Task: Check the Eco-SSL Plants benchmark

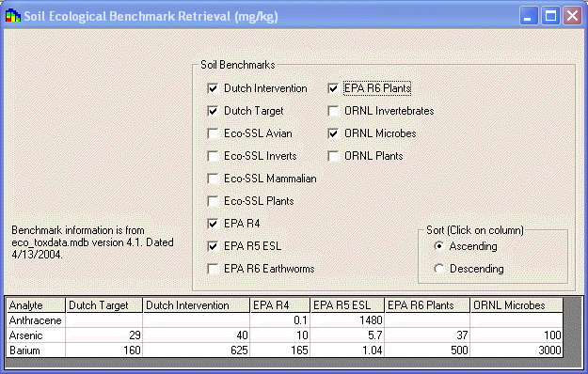Action: click(x=213, y=201)
